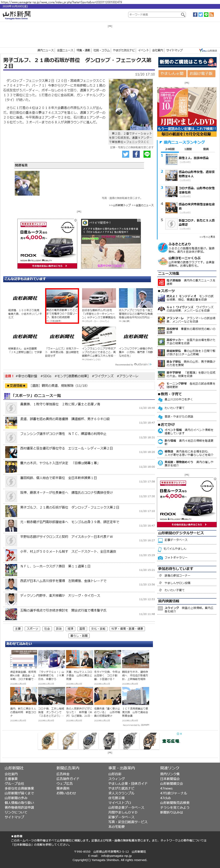
Task: Click the スポーツ category button
Action: [x=32, y=629]
